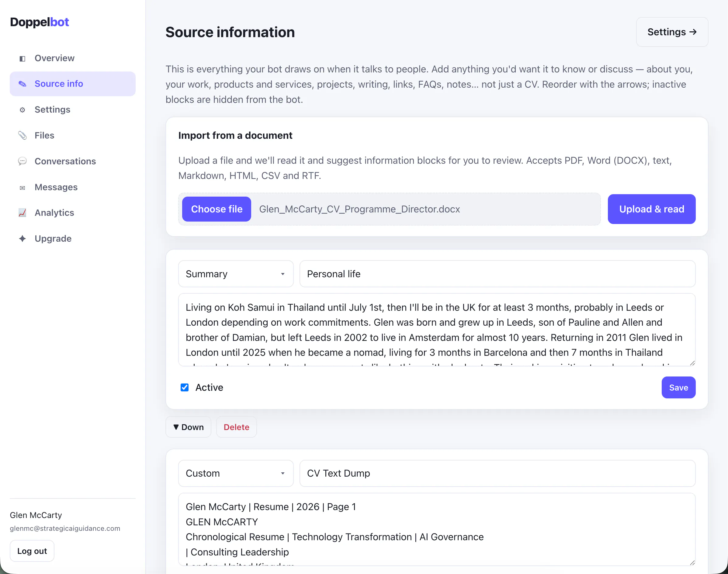This screenshot has height=574, width=728.
Task: Click the top-right Settings arrow button
Action: [672, 32]
